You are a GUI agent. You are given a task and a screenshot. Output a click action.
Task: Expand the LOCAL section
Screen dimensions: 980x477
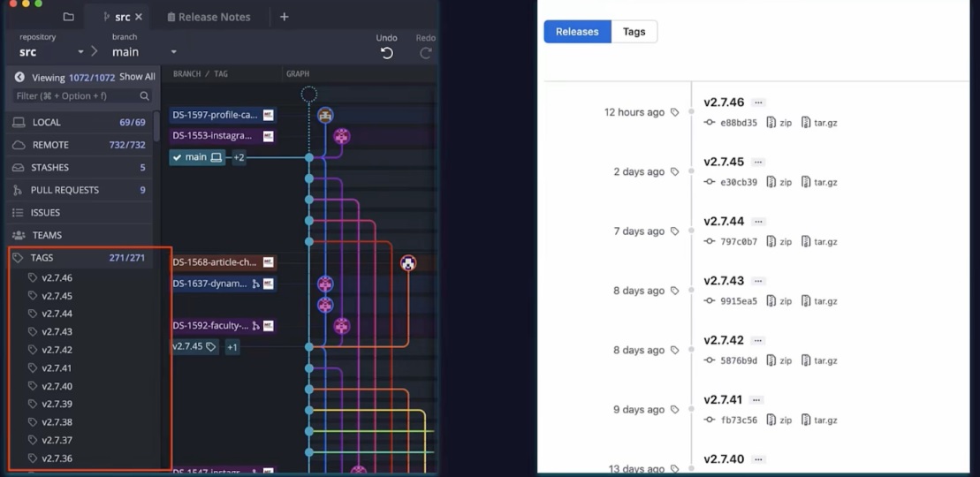tap(79, 123)
